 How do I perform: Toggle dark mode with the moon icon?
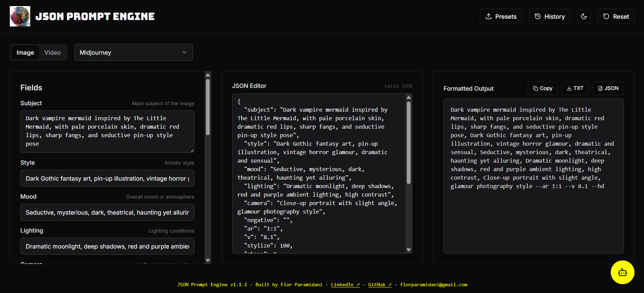tap(584, 16)
